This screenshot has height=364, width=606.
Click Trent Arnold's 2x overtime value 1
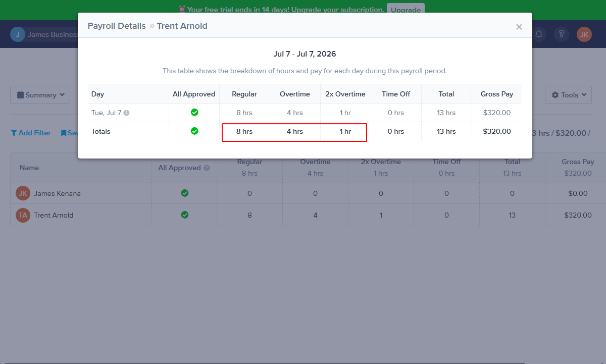[381, 215]
